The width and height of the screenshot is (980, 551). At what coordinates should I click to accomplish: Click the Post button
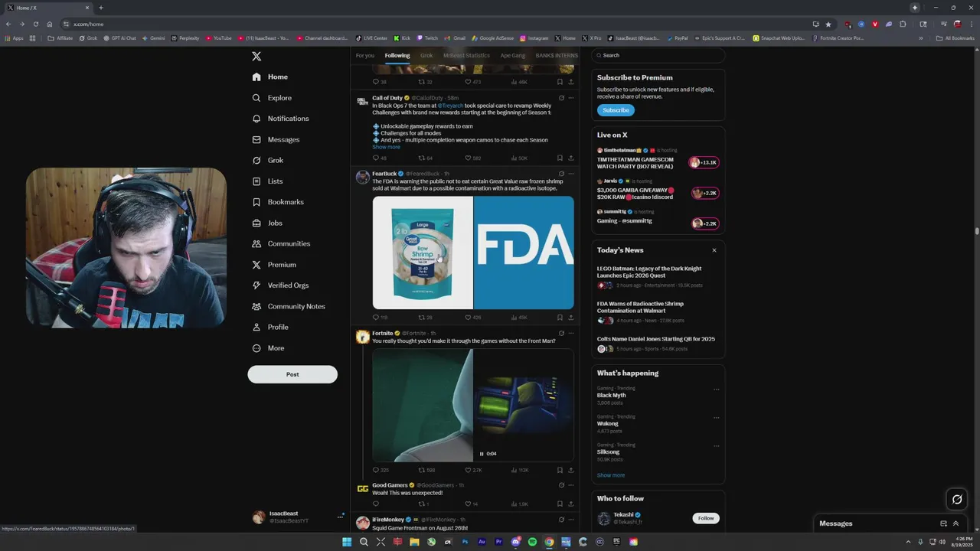pyautogui.click(x=292, y=374)
